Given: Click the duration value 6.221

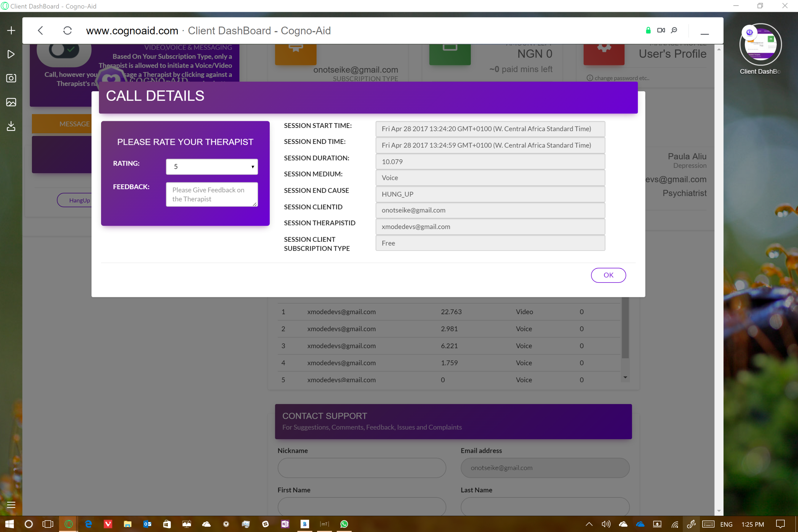Looking at the screenshot, I should click(449, 346).
